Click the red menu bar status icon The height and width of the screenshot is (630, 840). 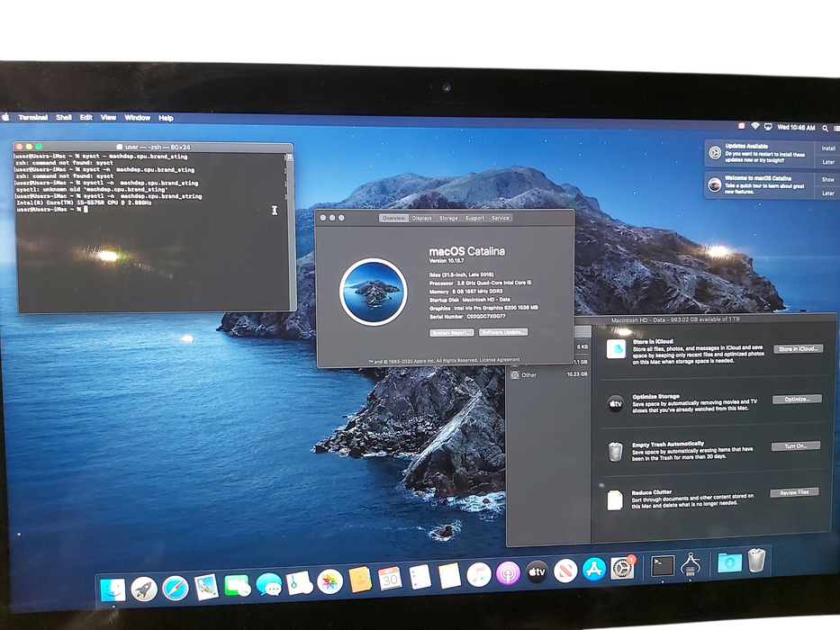tap(742, 126)
